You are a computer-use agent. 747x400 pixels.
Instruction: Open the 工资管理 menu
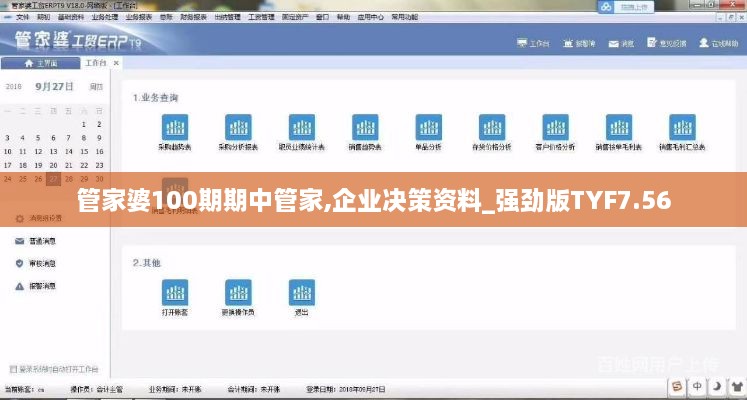pos(261,17)
